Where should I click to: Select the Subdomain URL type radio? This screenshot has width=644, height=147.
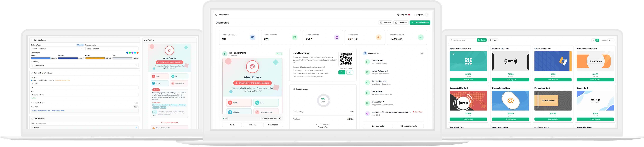(x=38, y=80)
